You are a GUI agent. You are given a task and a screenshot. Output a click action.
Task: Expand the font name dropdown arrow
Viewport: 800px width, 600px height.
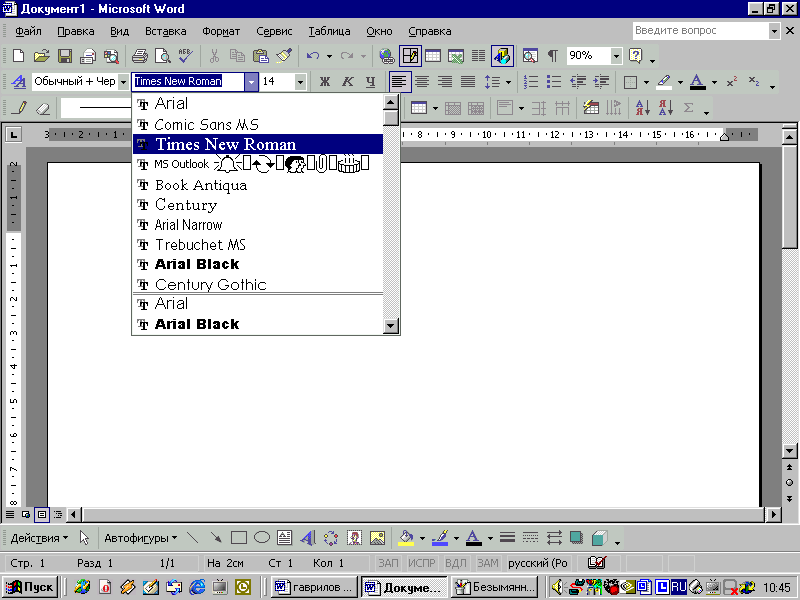[x=251, y=82]
